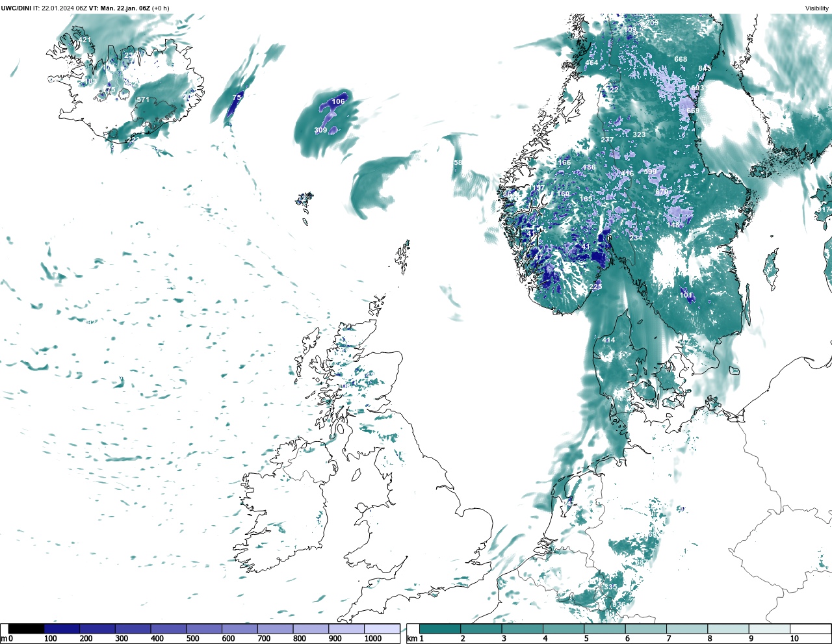The width and height of the screenshot is (832, 644).
Task: Click the 1–2 km darkest teal swatch
Action: 440,629
